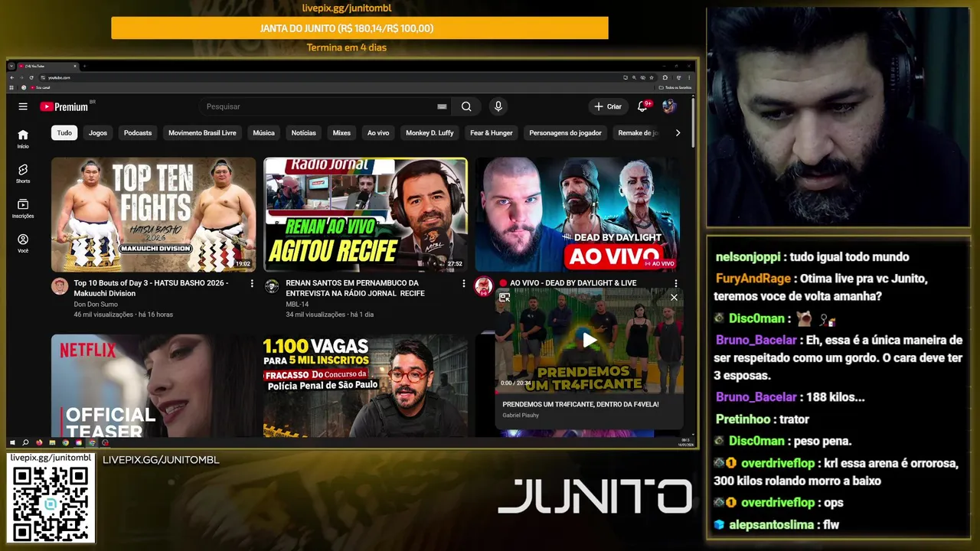Open the Dead by Daylight streamer's avatar
The height and width of the screenshot is (551, 980).
tap(483, 286)
